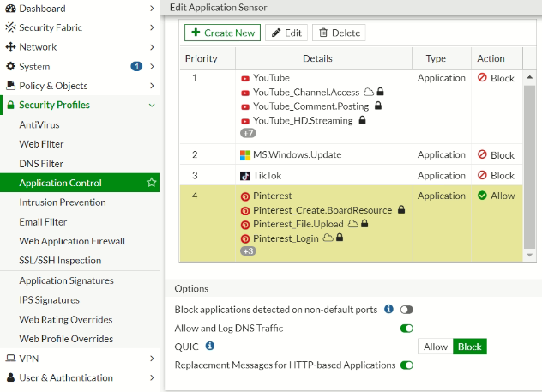This screenshot has width=542, height=392.
Task: Disable Replacement Messages for HTTP-based Applications
Action: [406, 365]
